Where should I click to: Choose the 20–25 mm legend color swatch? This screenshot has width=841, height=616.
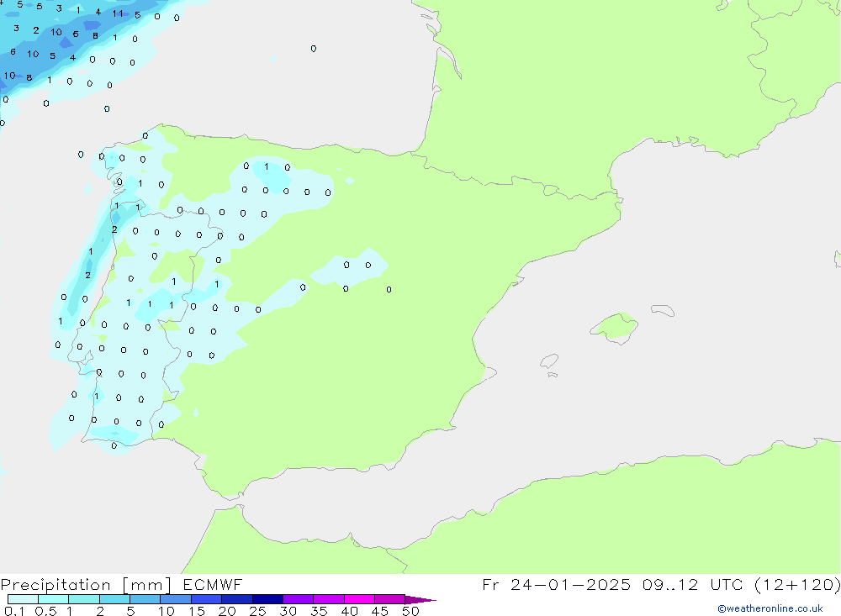(237, 599)
